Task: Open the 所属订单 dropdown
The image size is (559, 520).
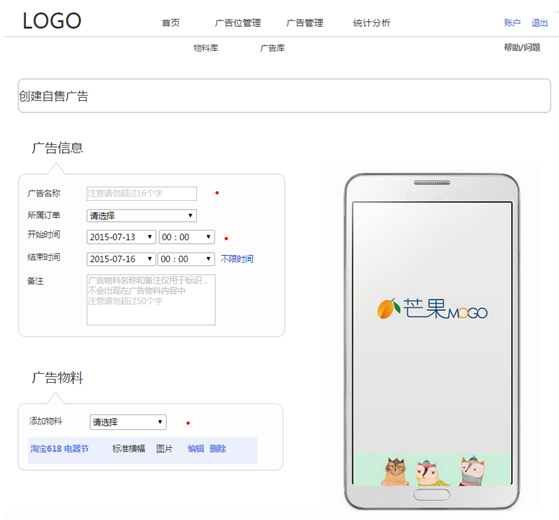Action: (142, 216)
